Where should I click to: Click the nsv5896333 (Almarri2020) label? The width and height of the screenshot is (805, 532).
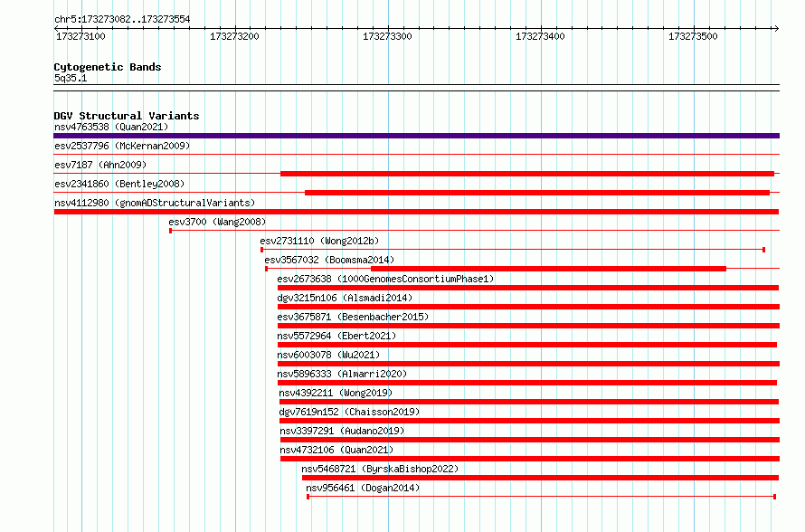click(343, 374)
